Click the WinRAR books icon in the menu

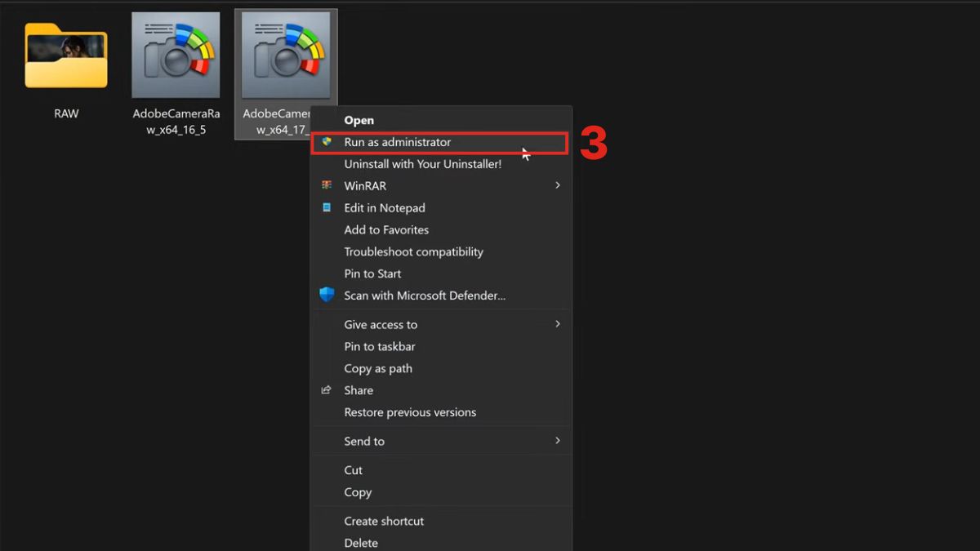[x=327, y=185]
